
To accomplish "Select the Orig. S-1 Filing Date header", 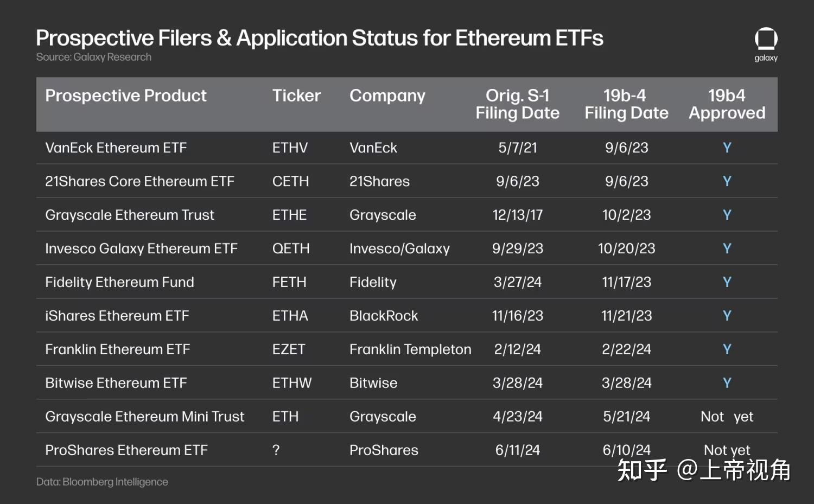I will 518,104.
